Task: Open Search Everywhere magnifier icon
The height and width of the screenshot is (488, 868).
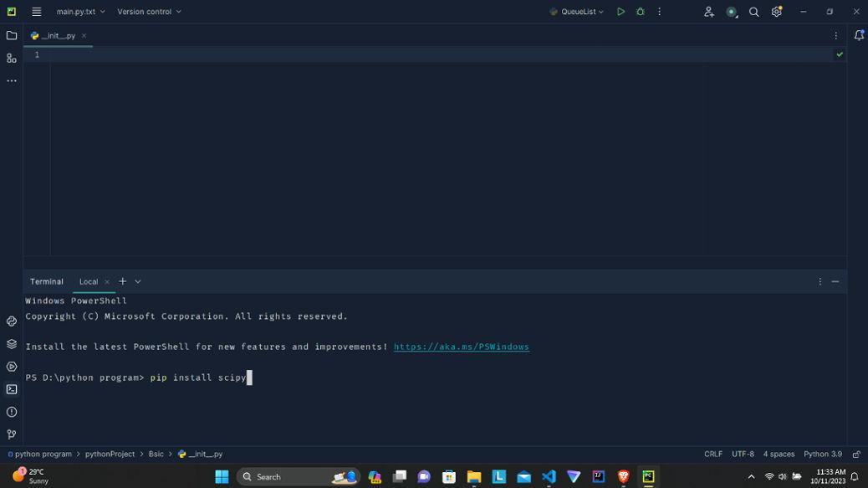Action: coord(753,11)
